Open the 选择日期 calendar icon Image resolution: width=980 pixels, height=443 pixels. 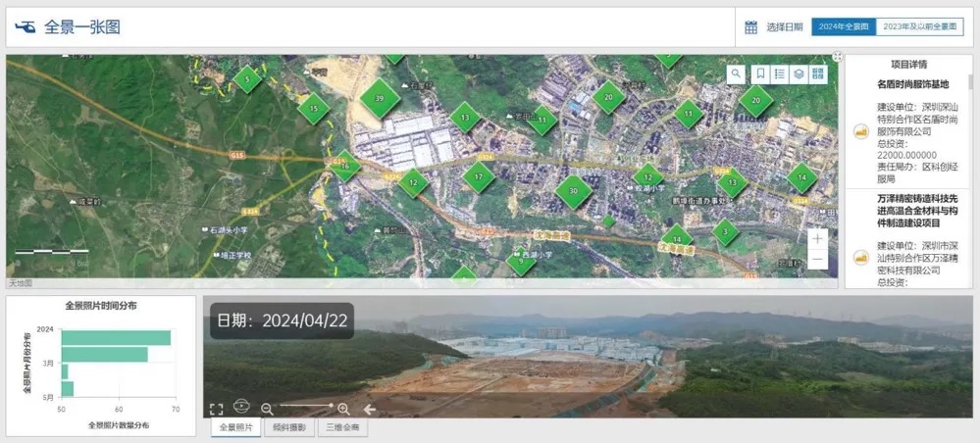(x=750, y=27)
